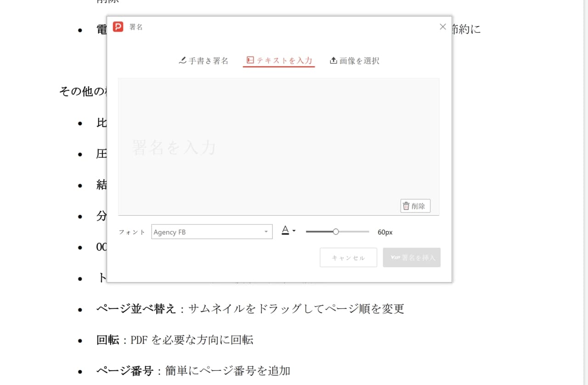588x385 pixels.
Task: Click the 署名を挿入 button
Action: point(412,257)
